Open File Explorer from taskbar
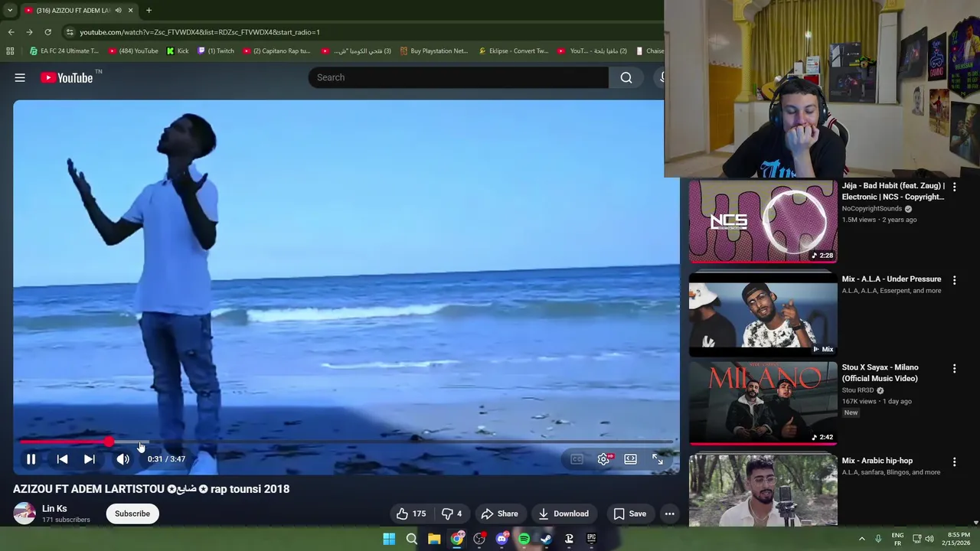980x551 pixels. (434, 539)
